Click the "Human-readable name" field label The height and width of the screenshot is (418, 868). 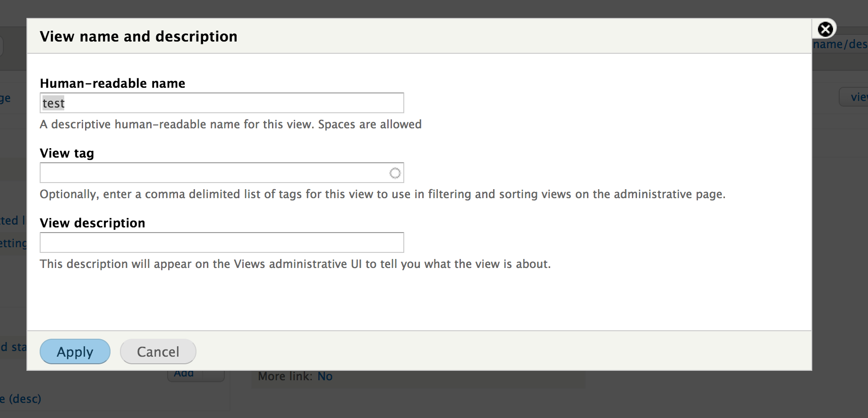click(x=112, y=84)
